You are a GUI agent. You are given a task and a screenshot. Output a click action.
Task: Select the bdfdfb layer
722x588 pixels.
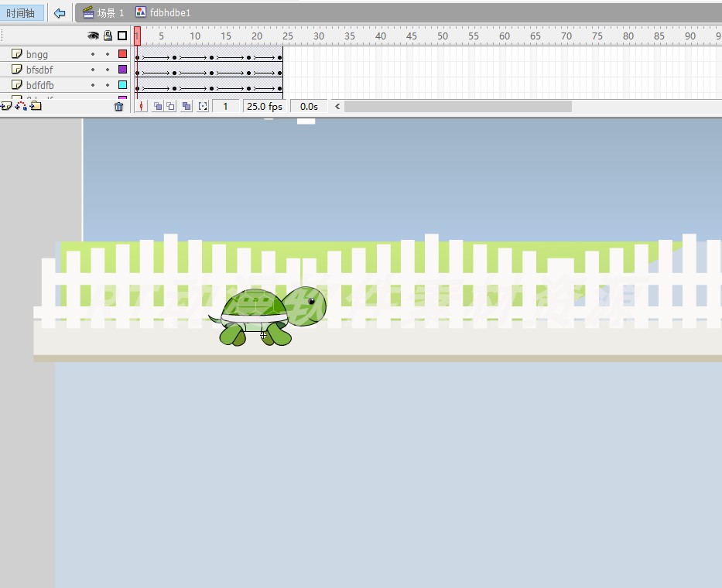(x=65, y=85)
